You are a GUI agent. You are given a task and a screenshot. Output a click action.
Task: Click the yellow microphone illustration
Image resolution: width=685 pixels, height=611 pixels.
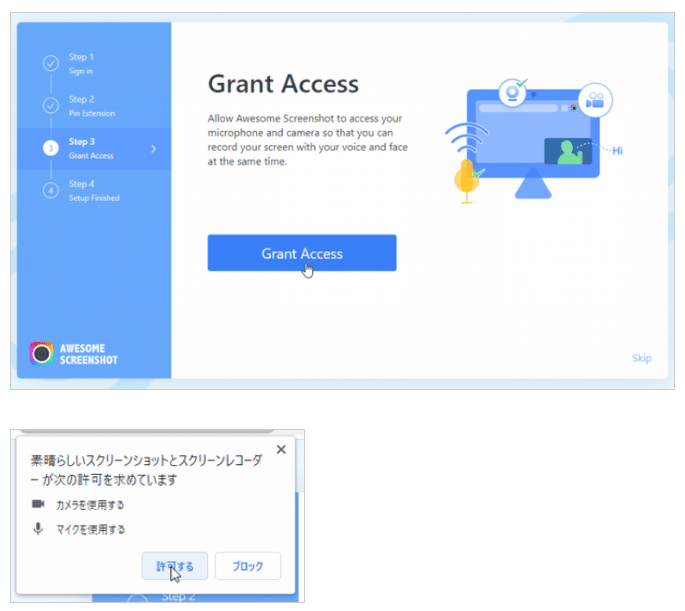coord(467,181)
